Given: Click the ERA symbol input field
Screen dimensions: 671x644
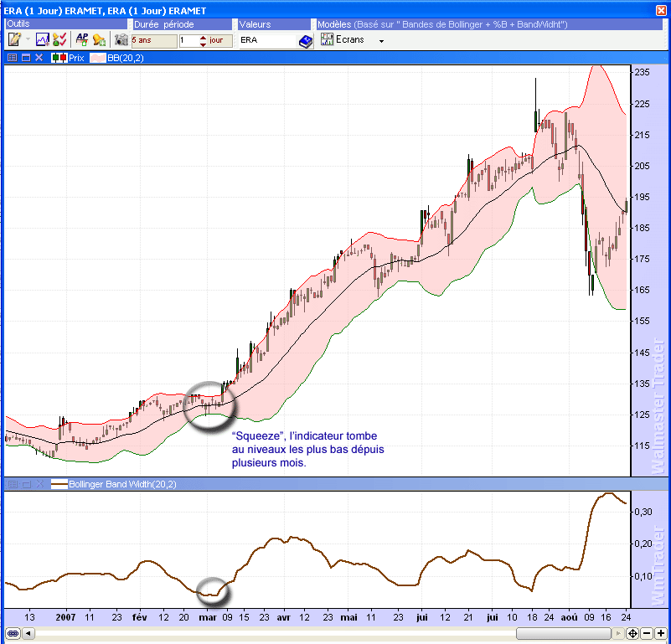Looking at the screenshot, I should [268, 41].
